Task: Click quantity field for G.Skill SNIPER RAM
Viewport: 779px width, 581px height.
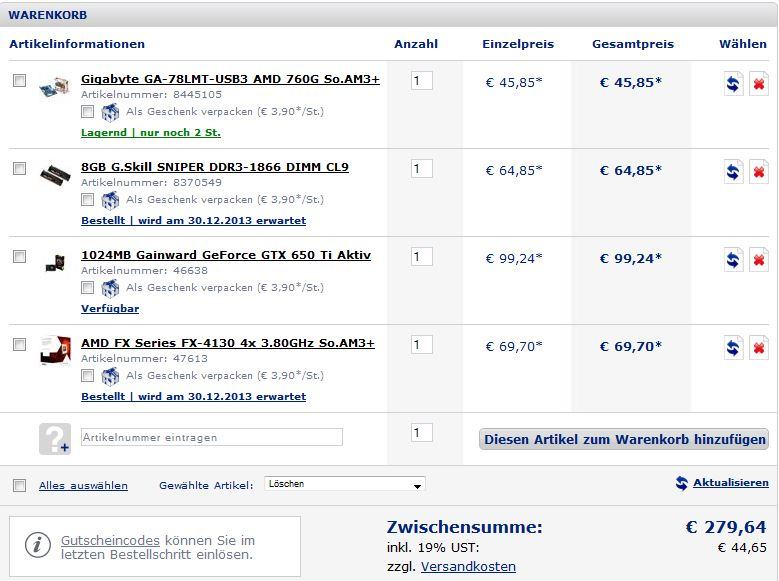Action: pos(422,168)
